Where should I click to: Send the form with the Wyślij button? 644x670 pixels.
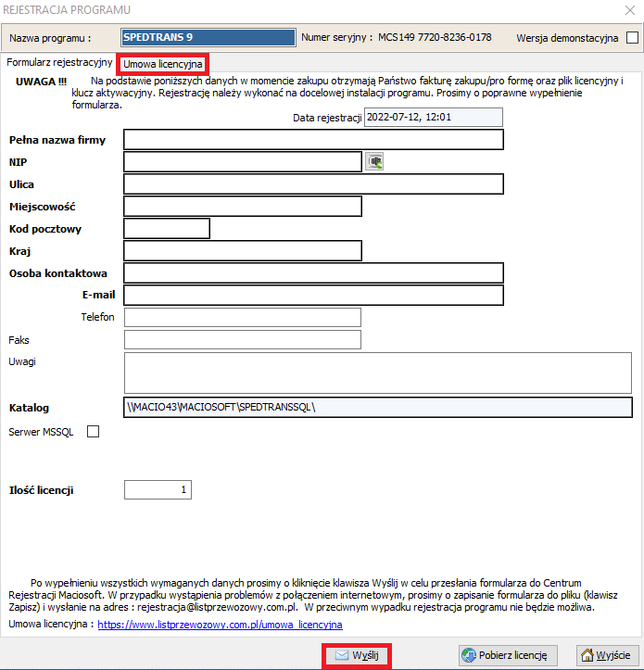tap(357, 655)
